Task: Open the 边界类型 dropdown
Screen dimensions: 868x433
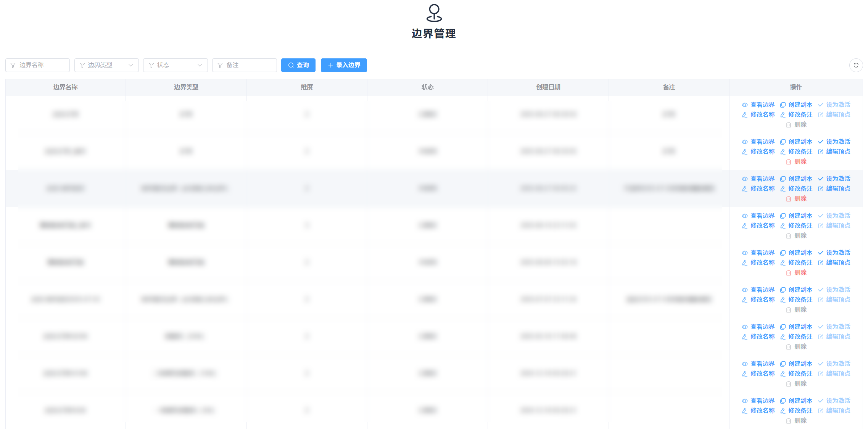Action: click(106, 65)
